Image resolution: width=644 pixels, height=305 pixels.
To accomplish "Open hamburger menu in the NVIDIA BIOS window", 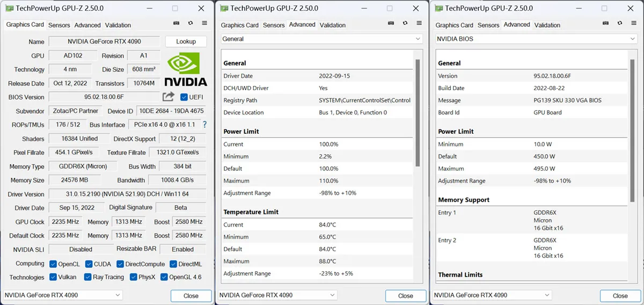I will pos(634,24).
